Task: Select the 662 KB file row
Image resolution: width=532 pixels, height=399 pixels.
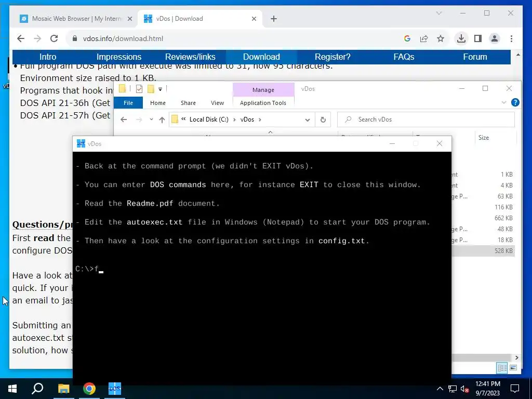Action: [x=483, y=218]
